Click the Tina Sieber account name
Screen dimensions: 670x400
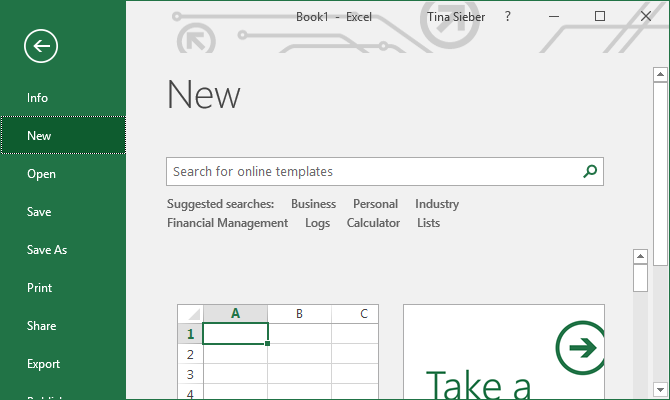tap(456, 17)
